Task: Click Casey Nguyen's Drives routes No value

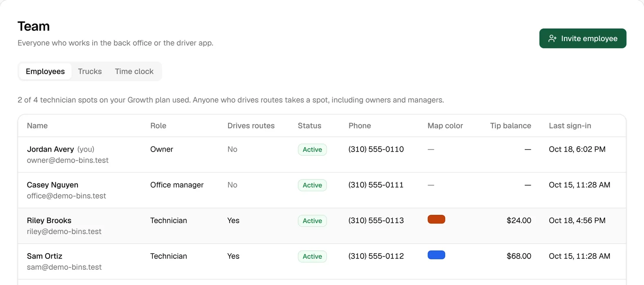Action: tap(232, 185)
